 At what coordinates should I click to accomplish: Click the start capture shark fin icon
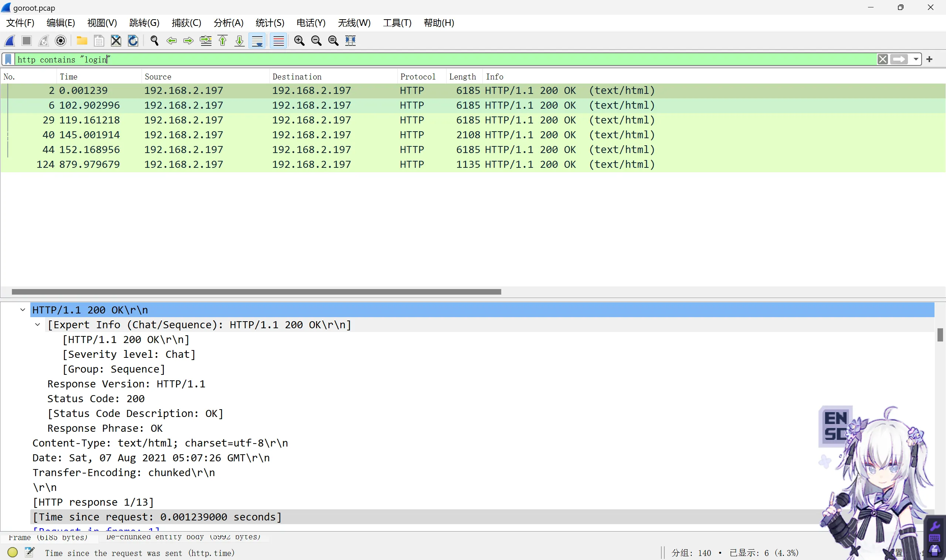pyautogui.click(x=10, y=40)
